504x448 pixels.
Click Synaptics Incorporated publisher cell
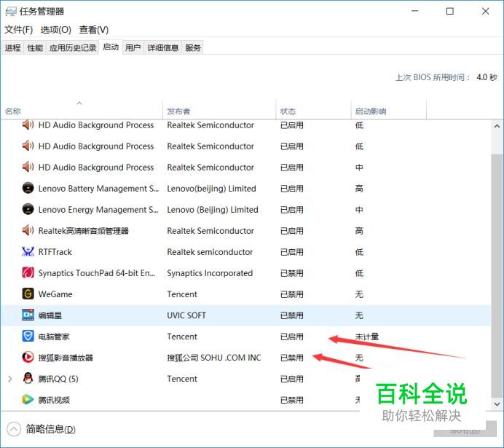(210, 273)
